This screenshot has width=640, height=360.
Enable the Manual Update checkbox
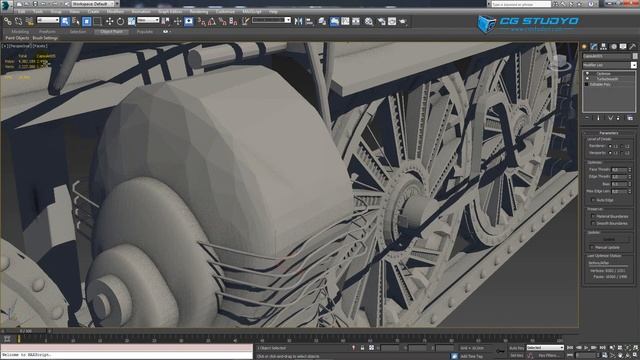click(x=592, y=247)
